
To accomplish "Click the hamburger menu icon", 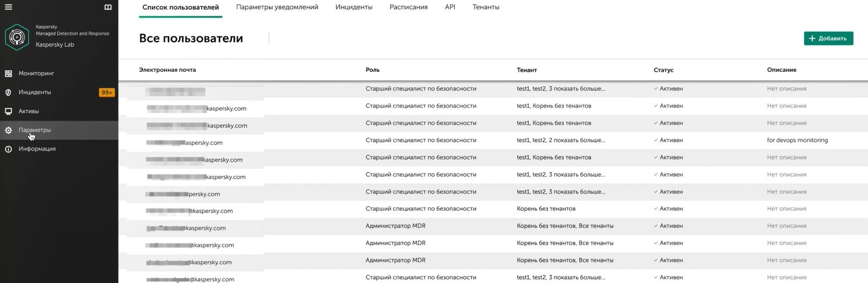I will point(8,7).
